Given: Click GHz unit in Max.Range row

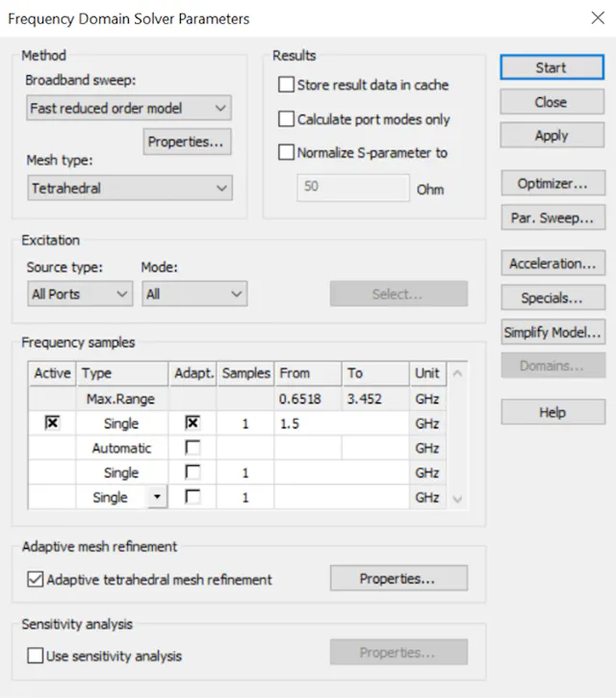Looking at the screenshot, I should tap(427, 399).
